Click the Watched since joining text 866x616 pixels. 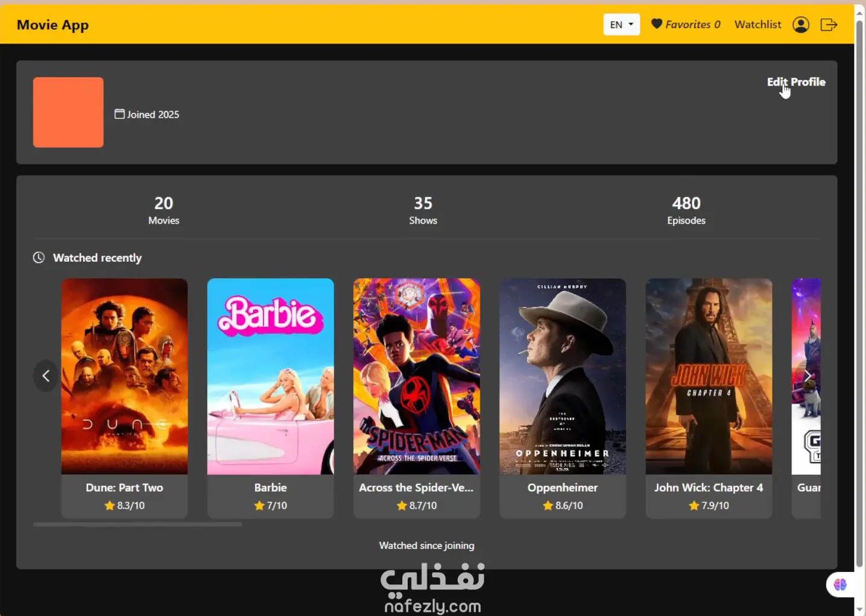pyautogui.click(x=426, y=545)
